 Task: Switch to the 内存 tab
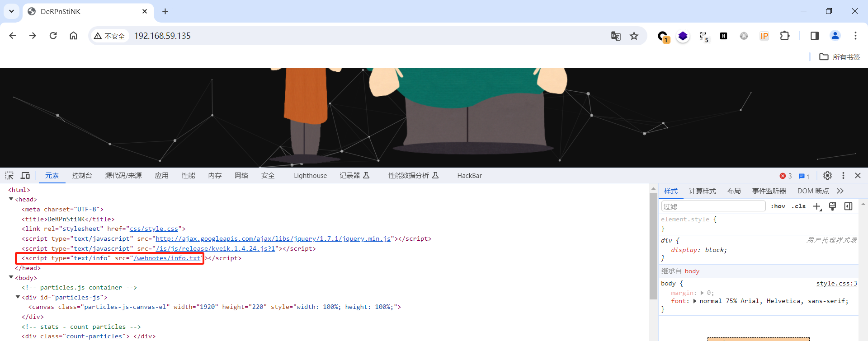pyautogui.click(x=215, y=176)
